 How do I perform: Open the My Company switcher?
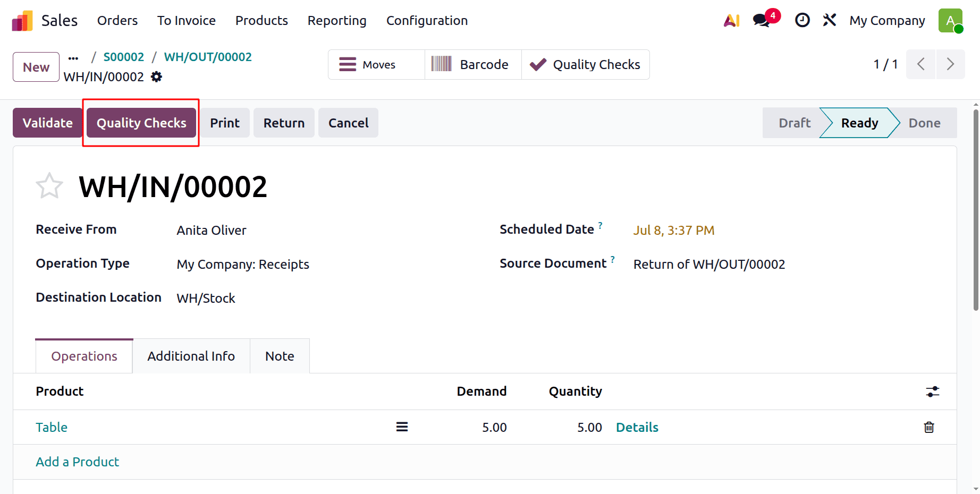887,21
